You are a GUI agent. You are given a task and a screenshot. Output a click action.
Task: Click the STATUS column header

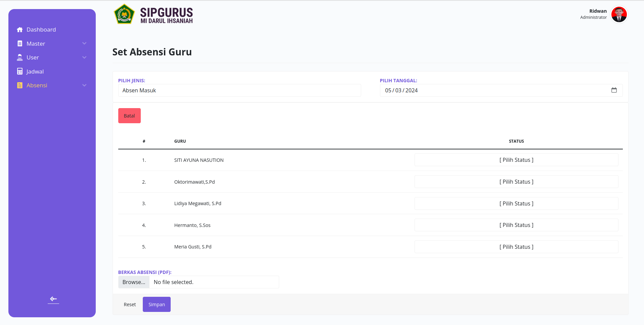tap(516, 141)
